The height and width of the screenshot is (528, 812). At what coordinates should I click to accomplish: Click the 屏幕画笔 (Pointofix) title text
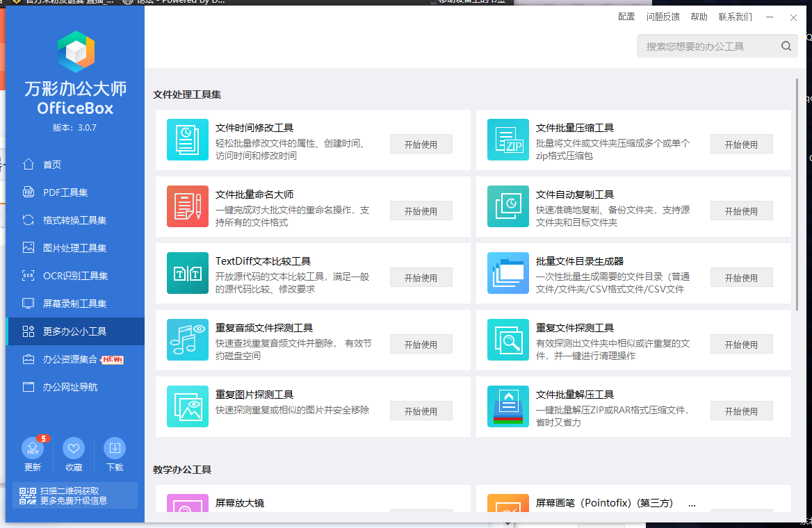click(604, 502)
